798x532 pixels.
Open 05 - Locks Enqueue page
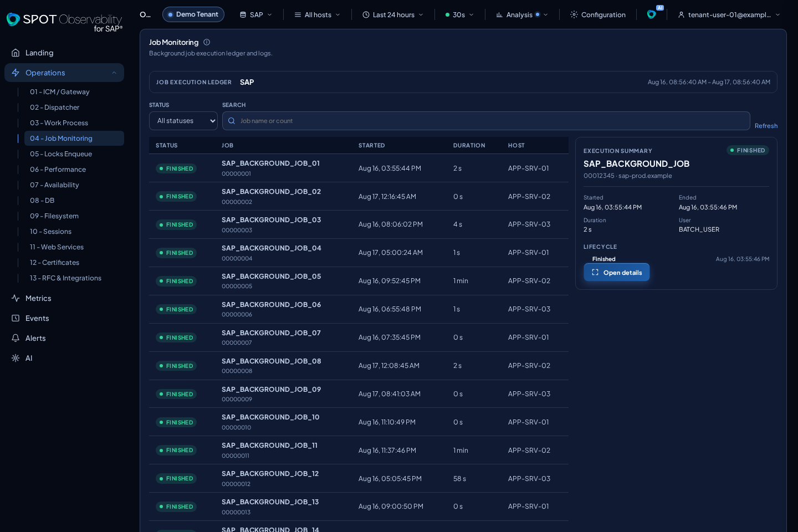74,154
